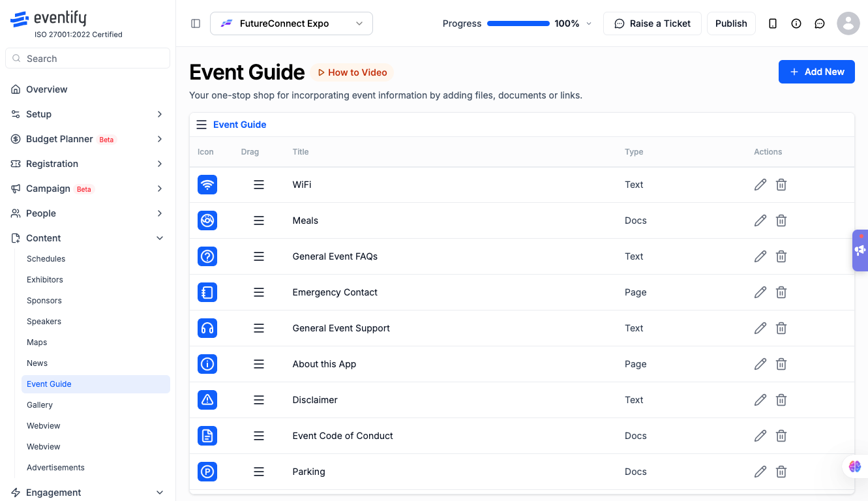Viewport: 868px width, 501px height.
Task: Open the chat messages icon in top bar
Action: pyautogui.click(x=820, y=23)
